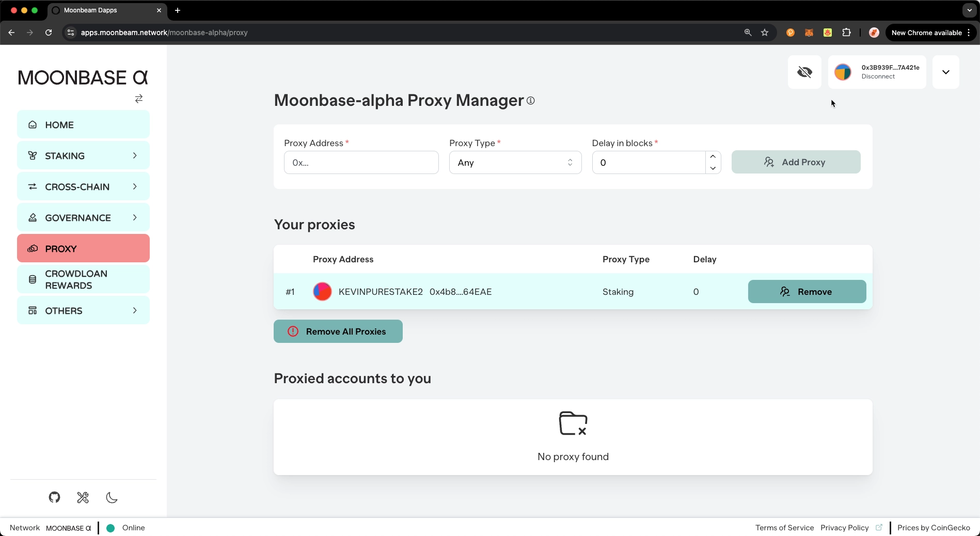View site information icon in address bar
Image resolution: width=980 pixels, height=536 pixels.
(x=71, y=33)
